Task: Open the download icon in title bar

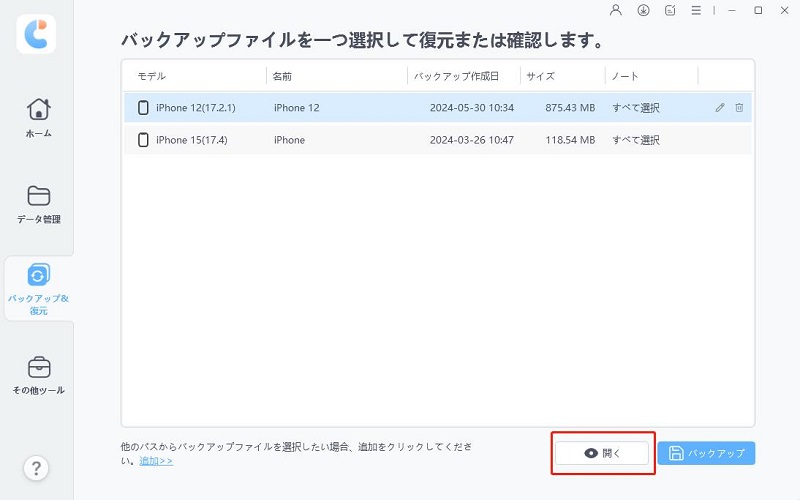Action: pyautogui.click(x=642, y=10)
